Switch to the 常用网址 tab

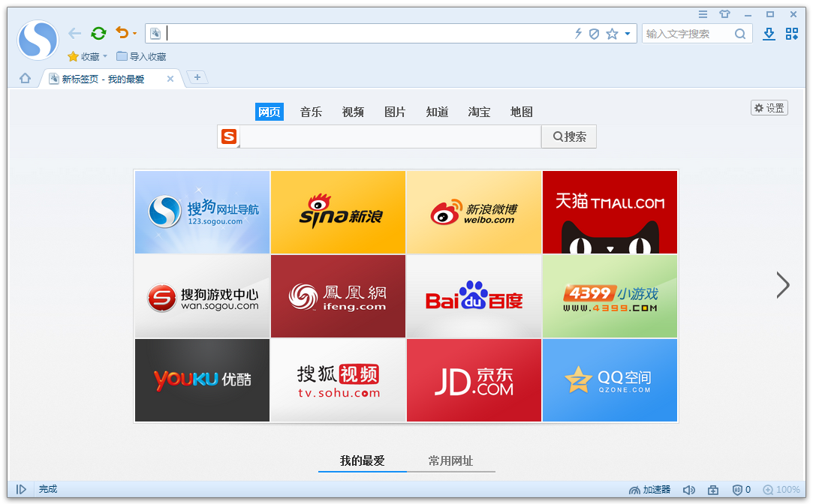(x=451, y=460)
